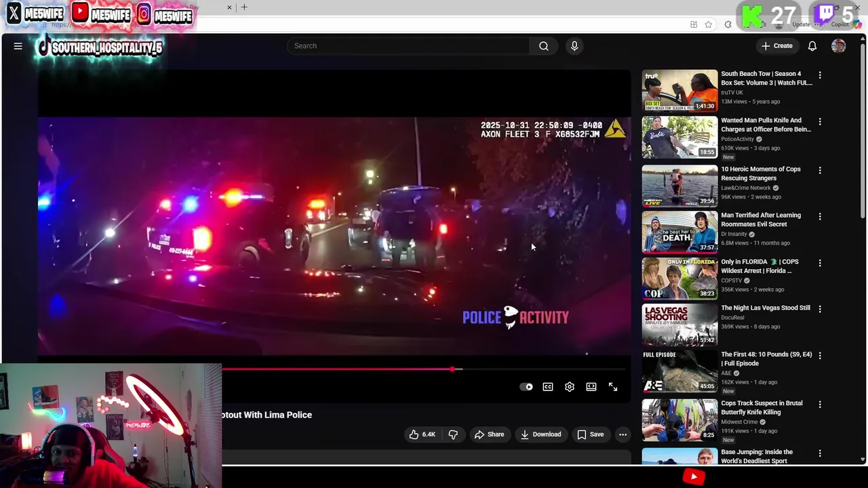
Task: Open a new browser tab
Action: click(x=244, y=7)
